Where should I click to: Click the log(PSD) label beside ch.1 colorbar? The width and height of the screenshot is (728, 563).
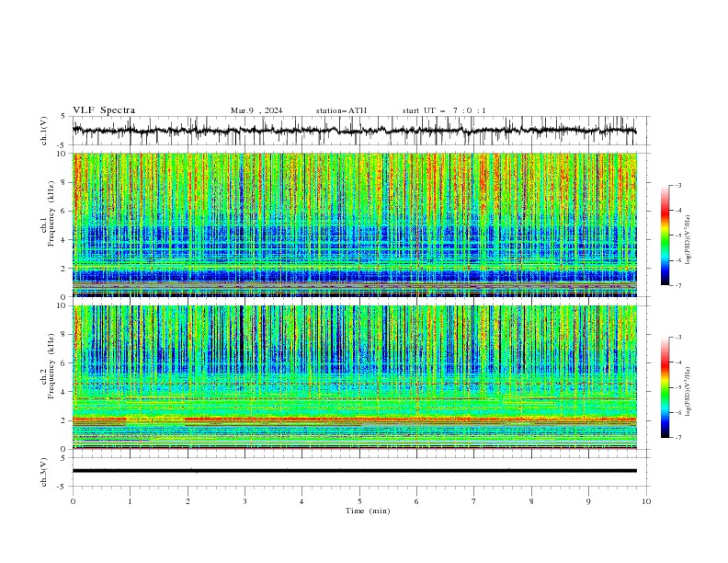(688, 240)
